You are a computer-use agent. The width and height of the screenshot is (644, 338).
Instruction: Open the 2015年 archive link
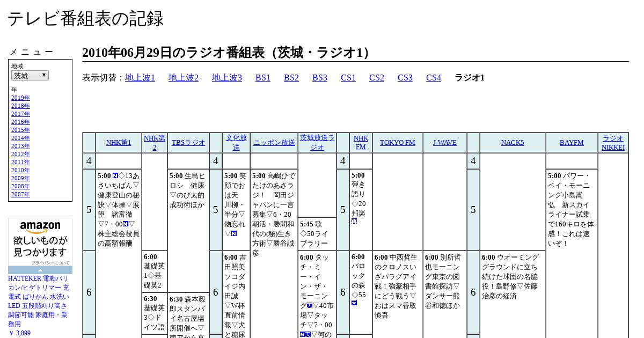(20, 130)
